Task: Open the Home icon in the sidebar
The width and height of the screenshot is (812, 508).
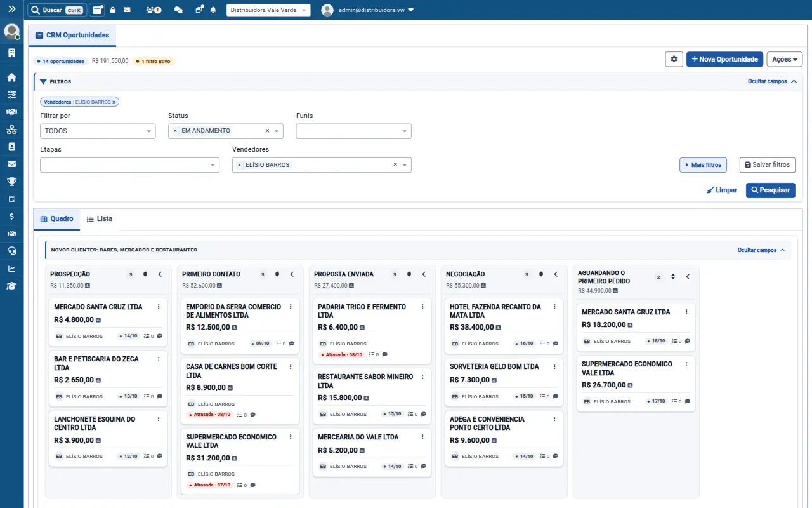Action: [11, 77]
